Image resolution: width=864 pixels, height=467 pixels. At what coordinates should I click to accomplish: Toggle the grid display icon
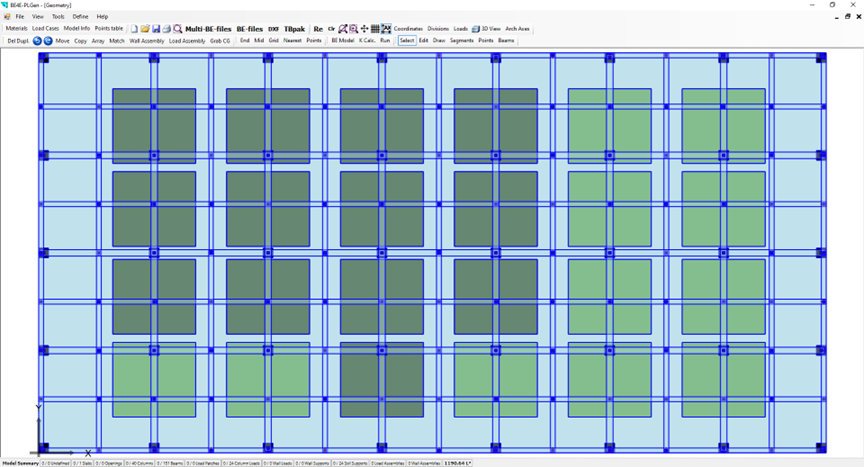(x=375, y=29)
